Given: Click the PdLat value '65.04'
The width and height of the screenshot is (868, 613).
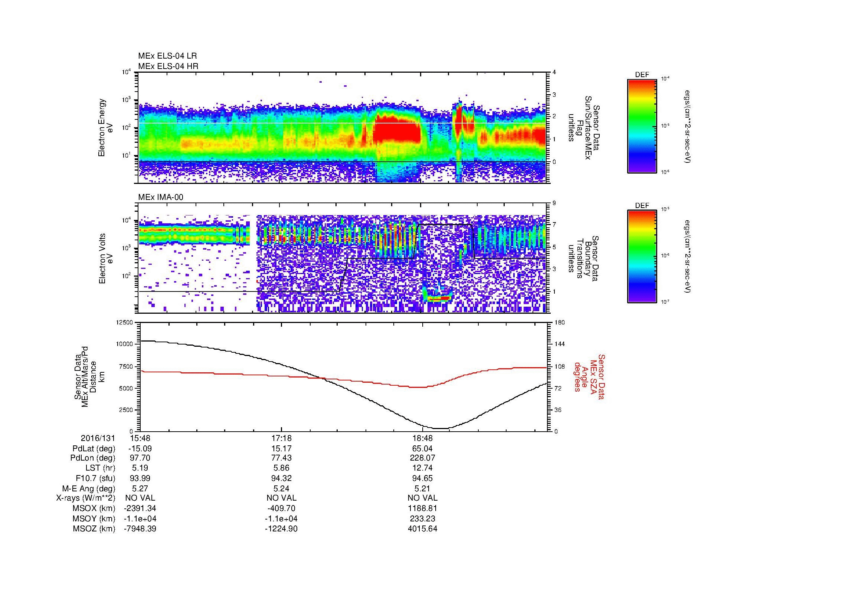Looking at the screenshot, I should coord(422,449).
